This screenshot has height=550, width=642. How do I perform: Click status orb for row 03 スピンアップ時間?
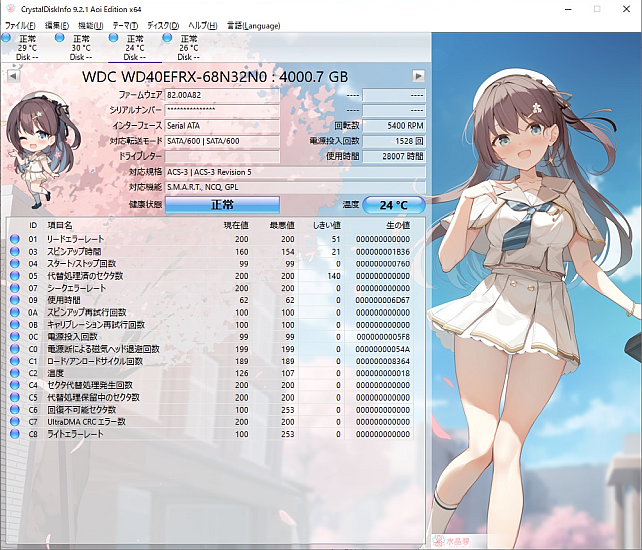coord(15,251)
